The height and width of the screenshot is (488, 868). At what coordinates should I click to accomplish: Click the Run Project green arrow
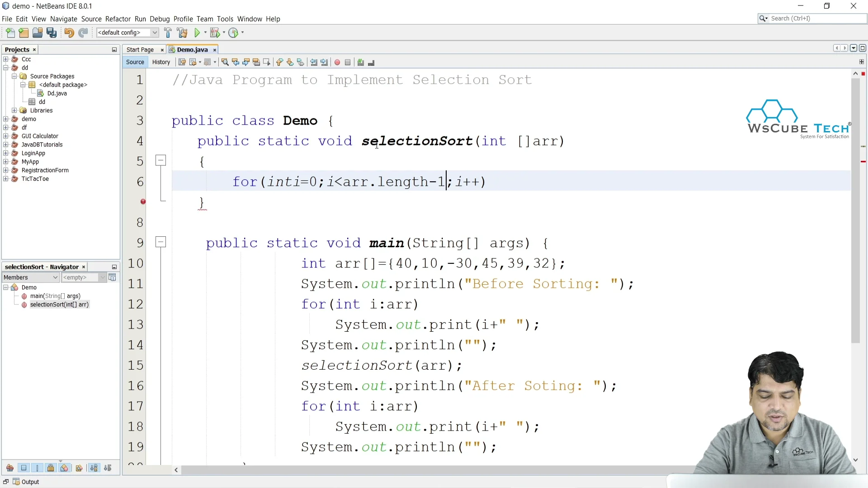(197, 33)
